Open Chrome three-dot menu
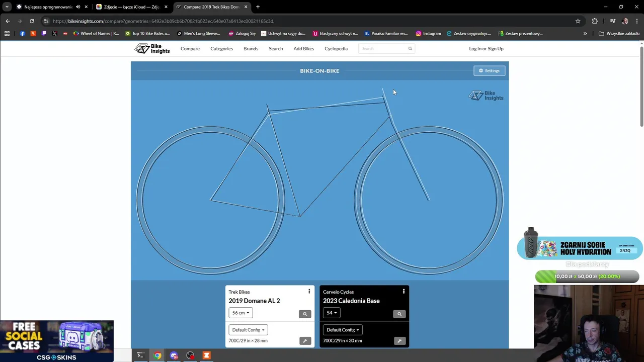644x362 pixels. 637,21
